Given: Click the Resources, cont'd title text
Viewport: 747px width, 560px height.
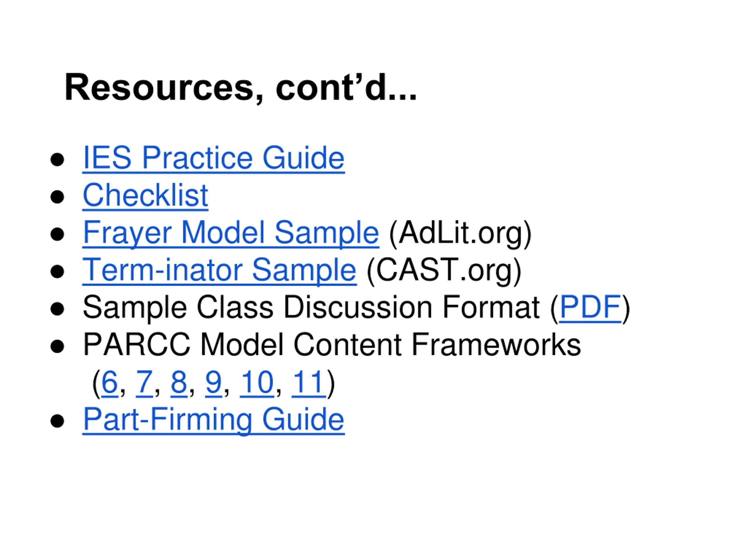Looking at the screenshot, I should [x=240, y=88].
